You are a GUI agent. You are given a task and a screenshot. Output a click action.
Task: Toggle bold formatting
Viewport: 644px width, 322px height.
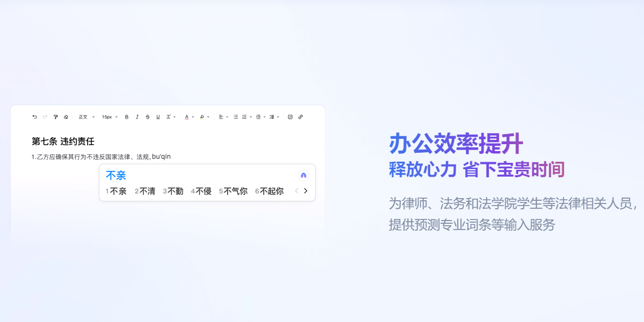126,117
